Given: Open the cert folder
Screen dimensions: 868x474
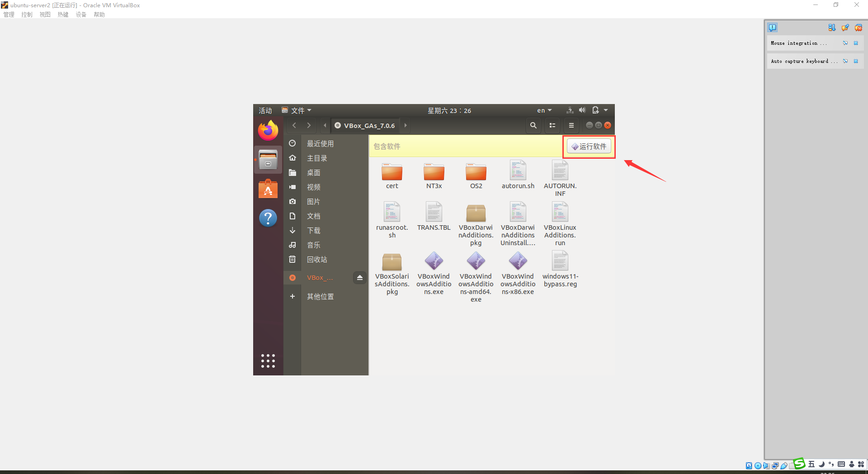Looking at the screenshot, I should pyautogui.click(x=392, y=176).
